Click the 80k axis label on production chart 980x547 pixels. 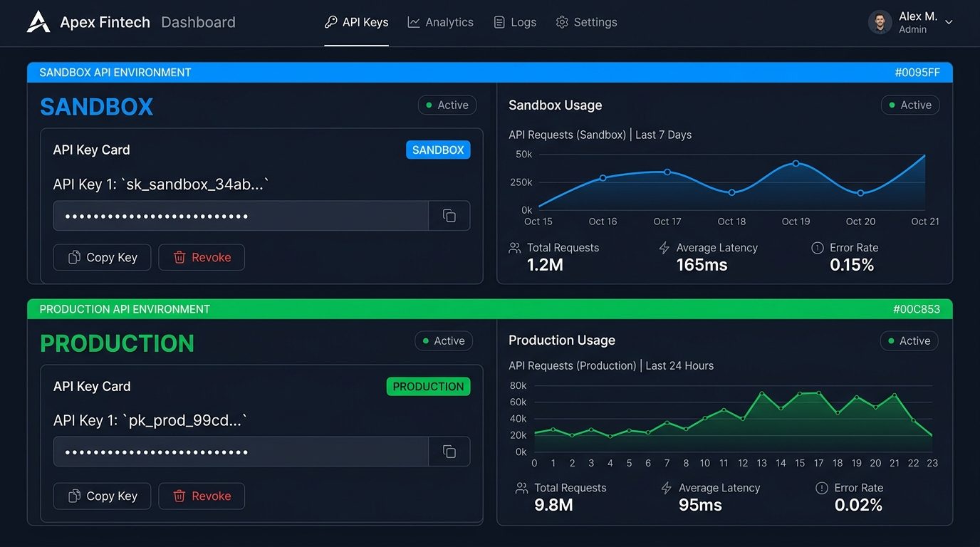518,385
